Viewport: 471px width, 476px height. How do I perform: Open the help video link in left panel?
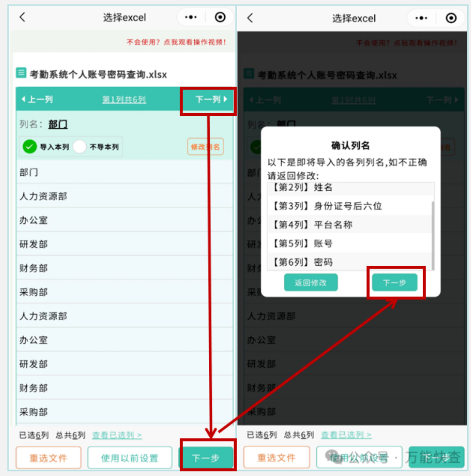[x=176, y=42]
